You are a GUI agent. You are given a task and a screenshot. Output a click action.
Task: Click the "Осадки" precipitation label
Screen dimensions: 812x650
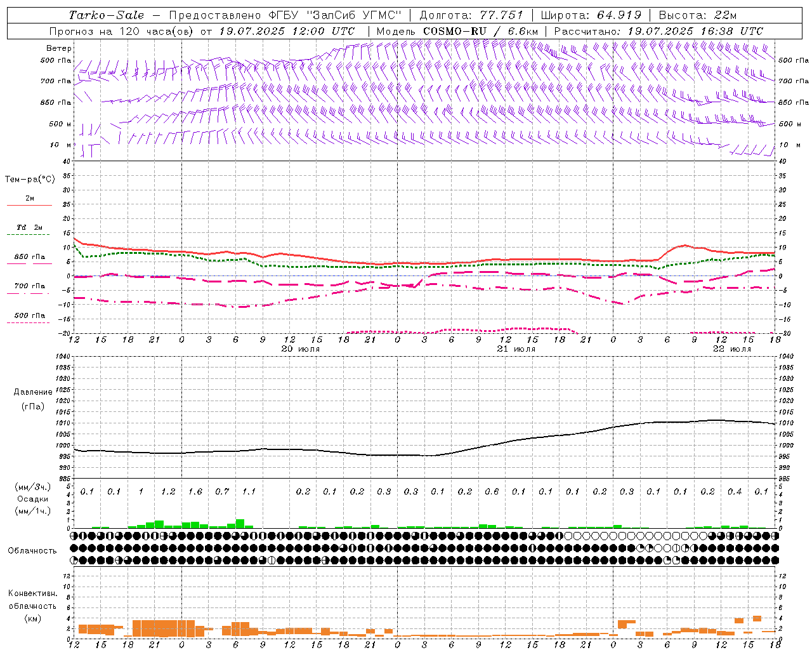(x=33, y=499)
